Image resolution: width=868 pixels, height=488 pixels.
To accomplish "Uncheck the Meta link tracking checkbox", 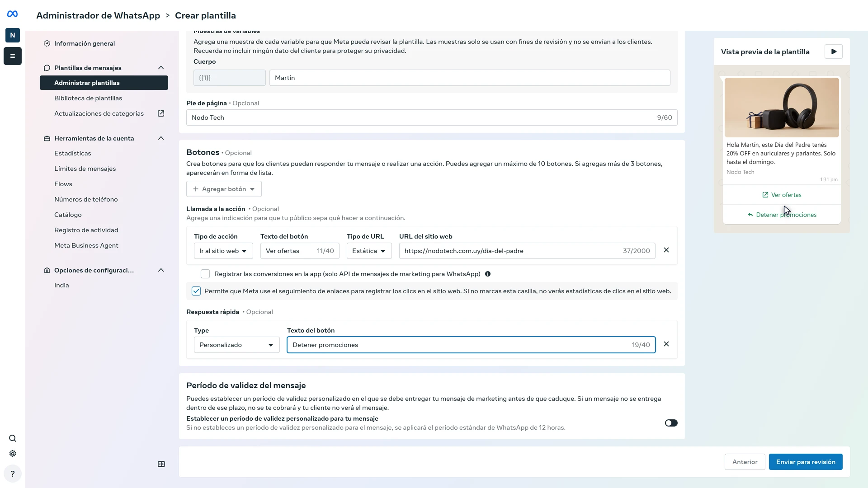I will 196,291.
